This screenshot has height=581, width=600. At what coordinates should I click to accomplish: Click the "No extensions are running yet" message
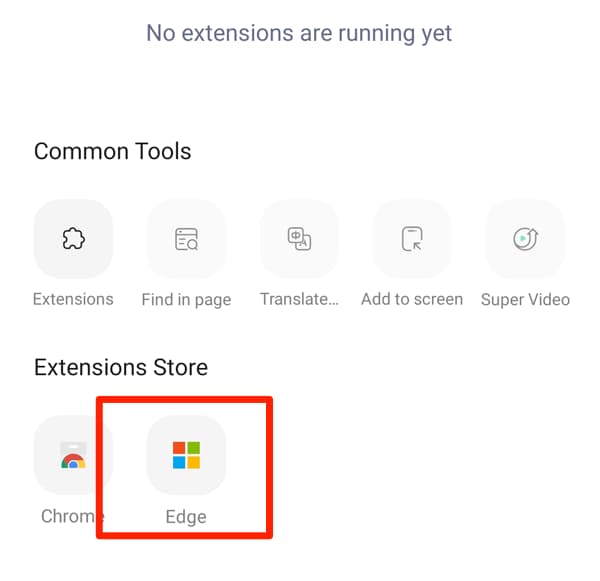(x=299, y=33)
